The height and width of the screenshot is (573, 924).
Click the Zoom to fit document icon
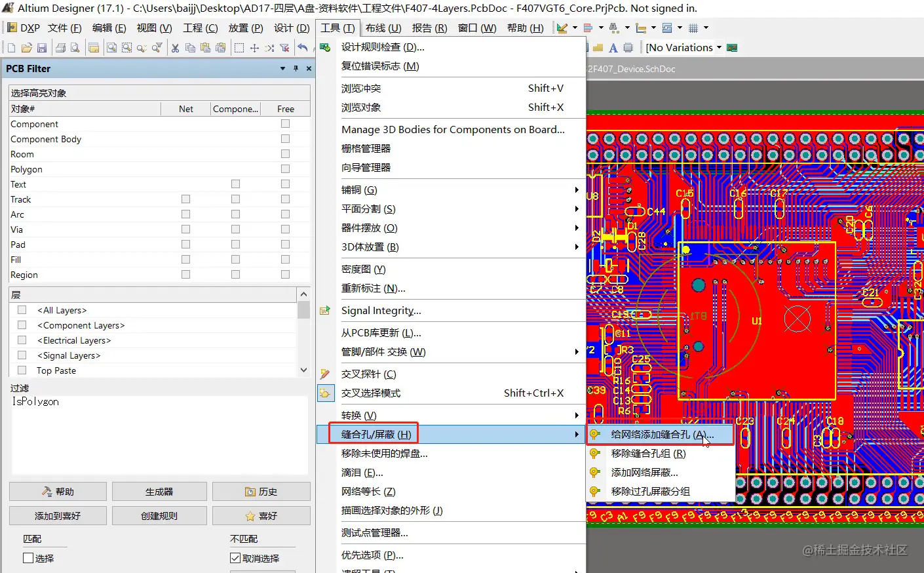click(x=112, y=48)
